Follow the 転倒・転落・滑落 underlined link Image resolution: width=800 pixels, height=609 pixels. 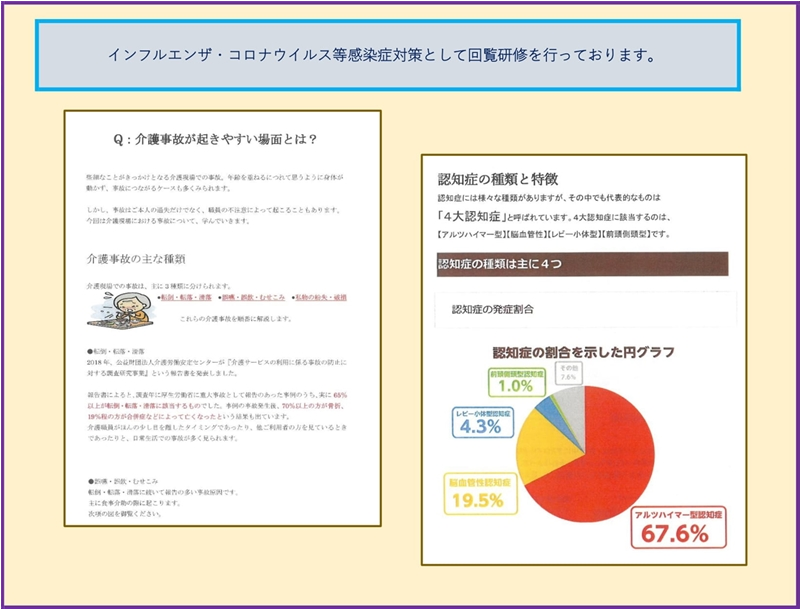(186, 297)
